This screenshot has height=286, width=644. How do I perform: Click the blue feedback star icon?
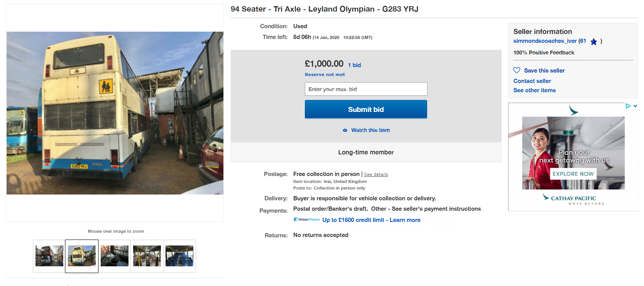pyautogui.click(x=593, y=42)
